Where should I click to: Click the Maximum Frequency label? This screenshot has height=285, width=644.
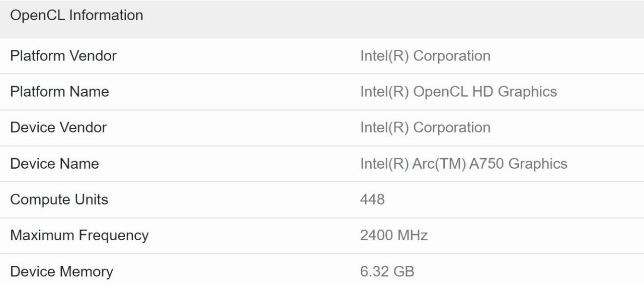(x=79, y=235)
